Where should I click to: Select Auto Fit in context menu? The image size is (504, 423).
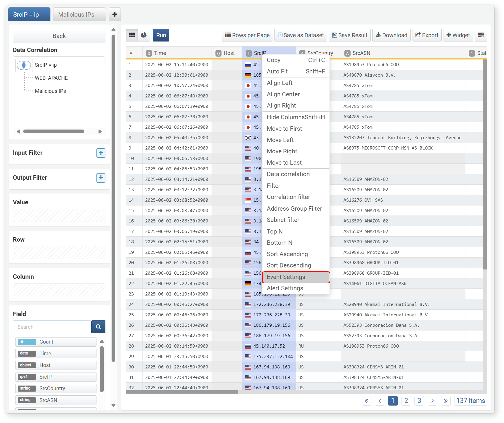click(x=296, y=71)
